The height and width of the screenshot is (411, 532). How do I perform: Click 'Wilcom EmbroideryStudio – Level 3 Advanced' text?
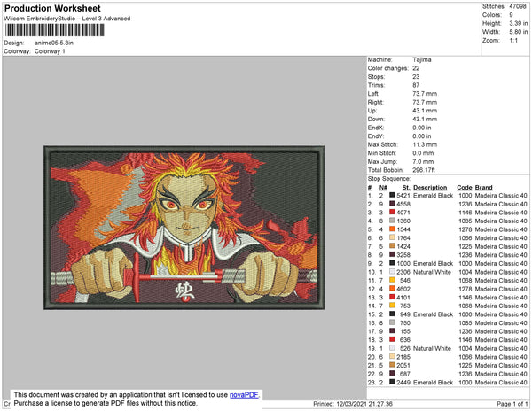(x=67, y=19)
